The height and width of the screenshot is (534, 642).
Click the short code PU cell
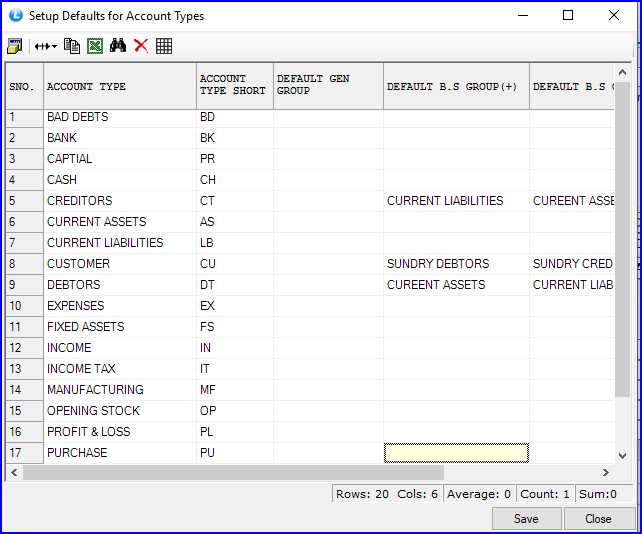tap(235, 453)
